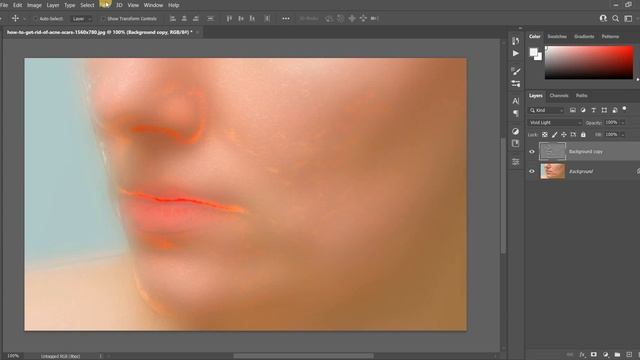Open the layer filter Kind dropdown
This screenshot has width=640, height=360.
[x=546, y=110]
